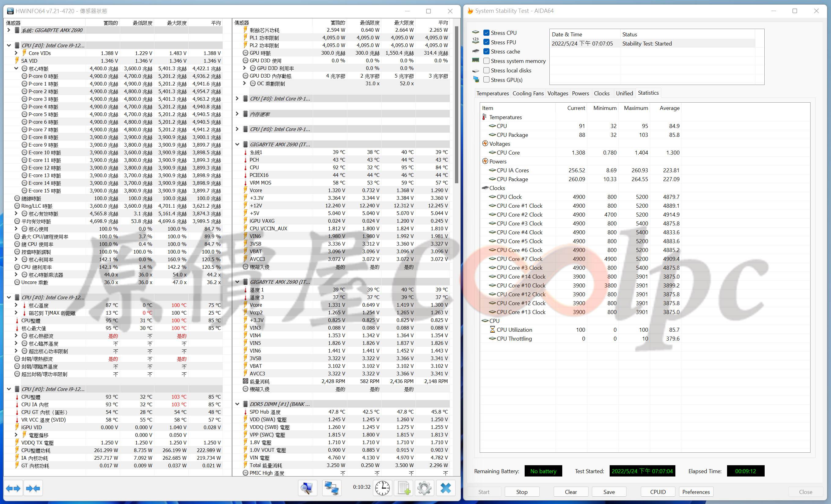Collapse the DDR5 DIMM [#1] group
Screen dimensions: 831x504
point(237,404)
